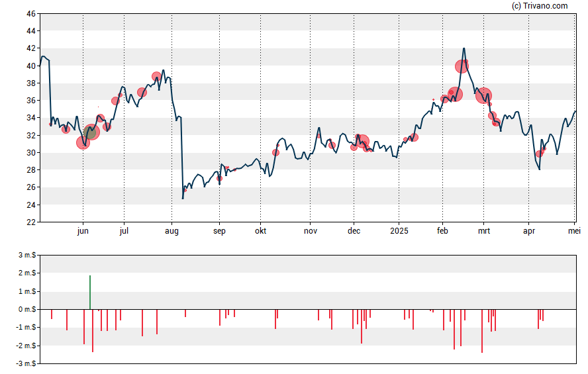Click the 'nov' month label
This screenshot has width=588, height=374.
coord(311,231)
